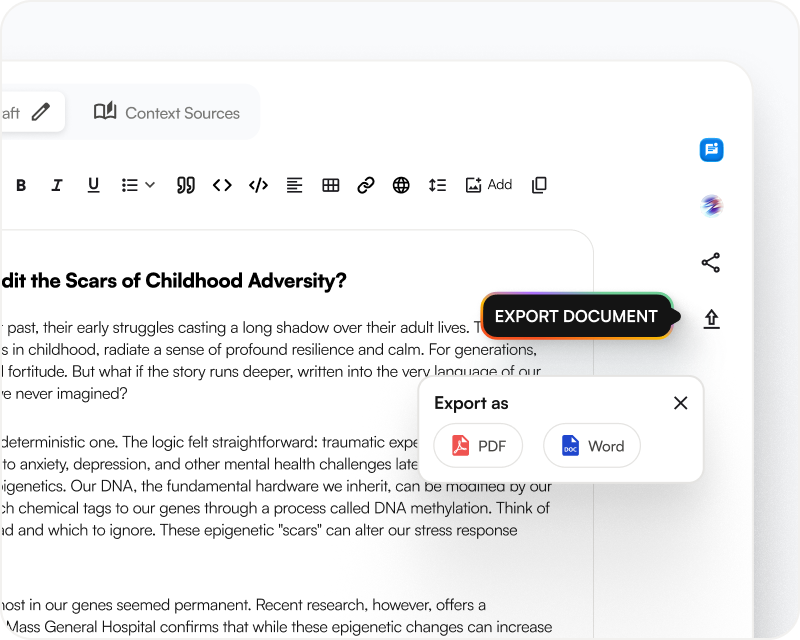The width and height of the screenshot is (800, 640).
Task: Select the Draft tab with pencil
Action: point(30,112)
